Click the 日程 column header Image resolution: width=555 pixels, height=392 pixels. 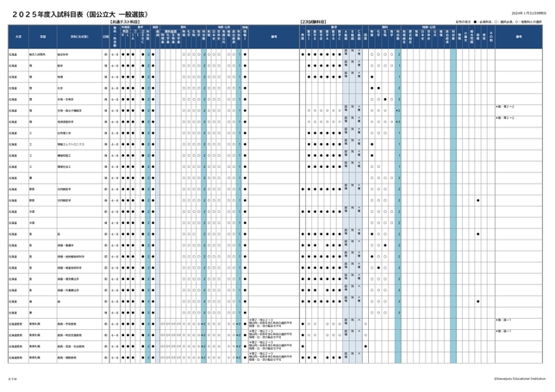[106, 37]
